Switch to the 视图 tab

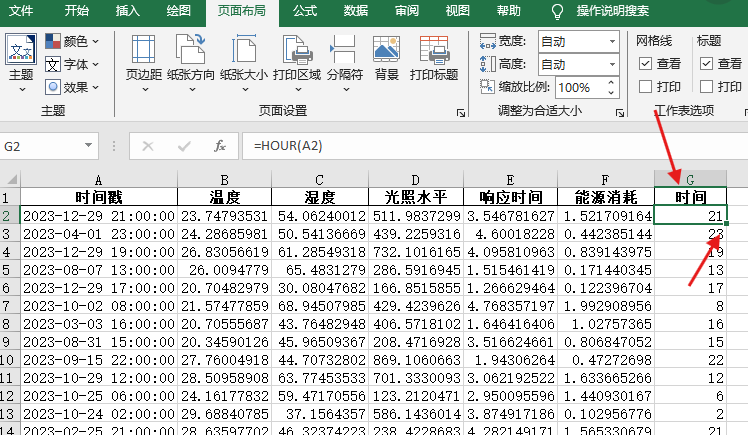point(457,11)
